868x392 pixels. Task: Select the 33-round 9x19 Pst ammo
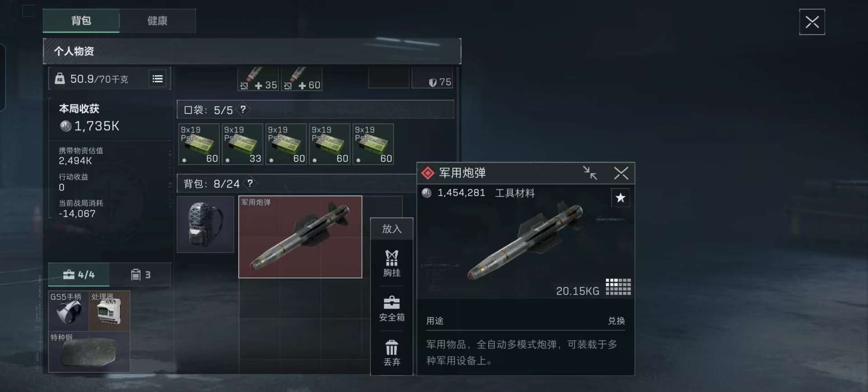point(242,144)
